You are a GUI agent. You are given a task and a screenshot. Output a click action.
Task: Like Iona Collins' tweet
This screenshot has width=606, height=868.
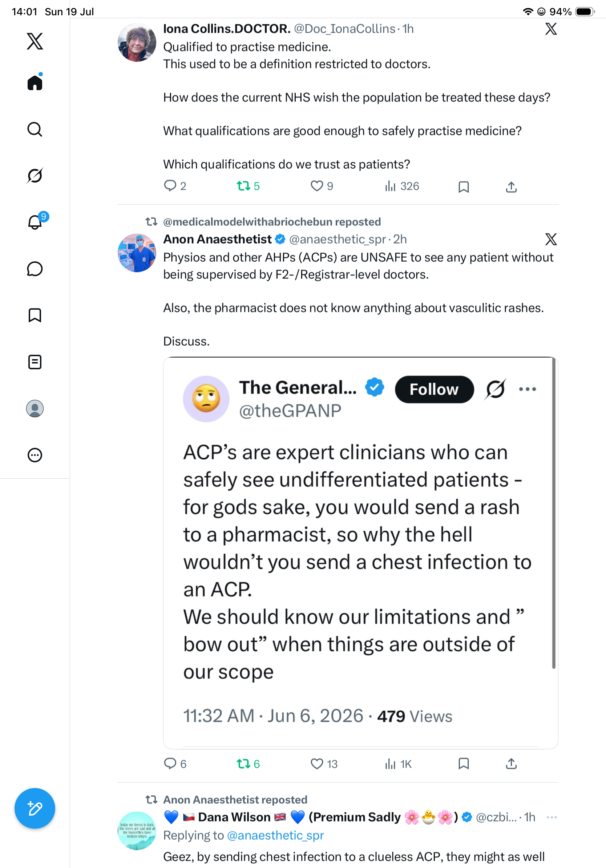click(322, 186)
